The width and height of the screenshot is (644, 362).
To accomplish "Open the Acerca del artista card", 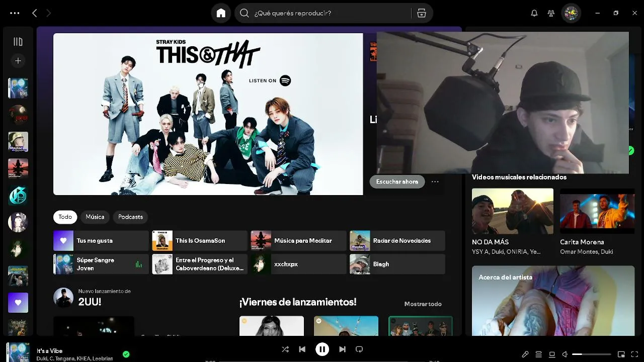I will coord(553,301).
